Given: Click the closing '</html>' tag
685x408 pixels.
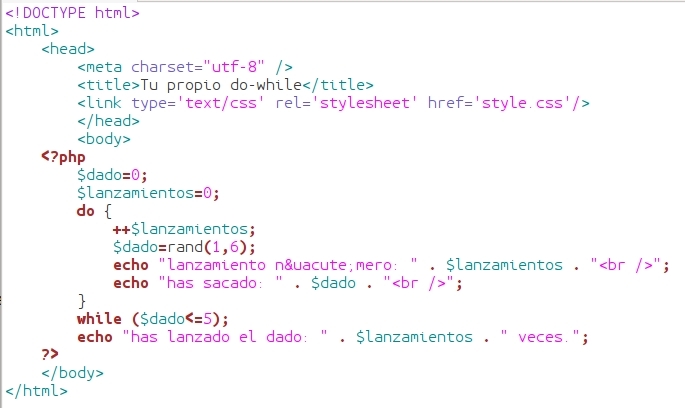Looking at the screenshot, I should 37,391.
